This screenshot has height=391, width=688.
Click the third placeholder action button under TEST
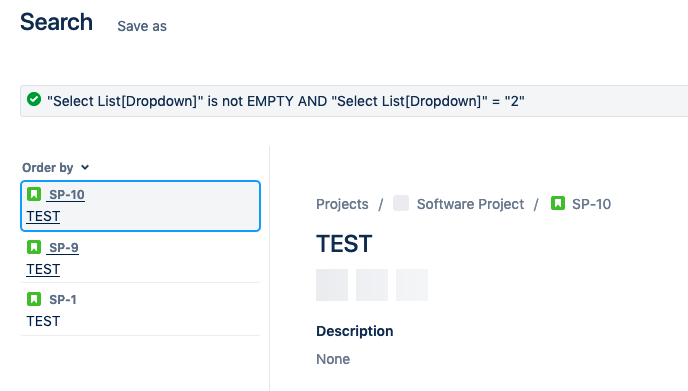coord(412,285)
